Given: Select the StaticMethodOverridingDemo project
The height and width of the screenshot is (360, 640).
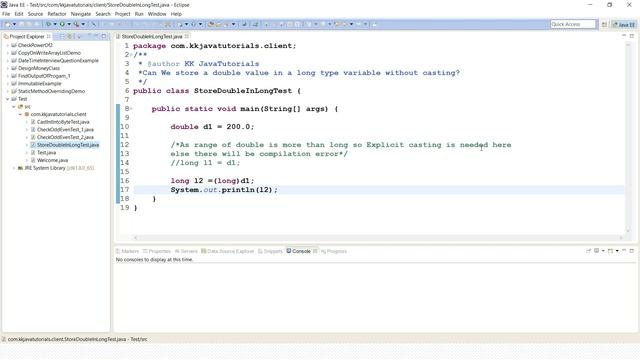Looking at the screenshot, I should [x=51, y=91].
